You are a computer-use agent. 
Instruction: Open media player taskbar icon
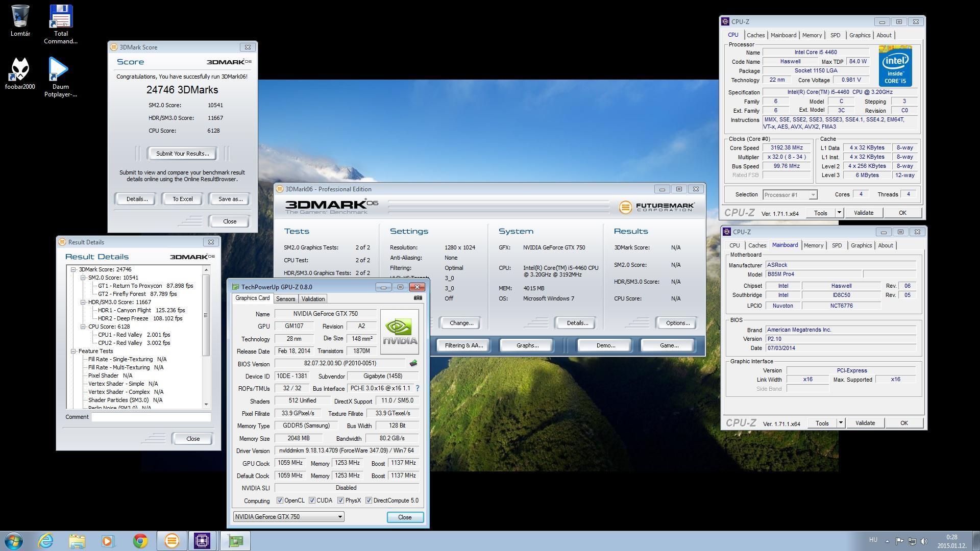tap(108, 541)
